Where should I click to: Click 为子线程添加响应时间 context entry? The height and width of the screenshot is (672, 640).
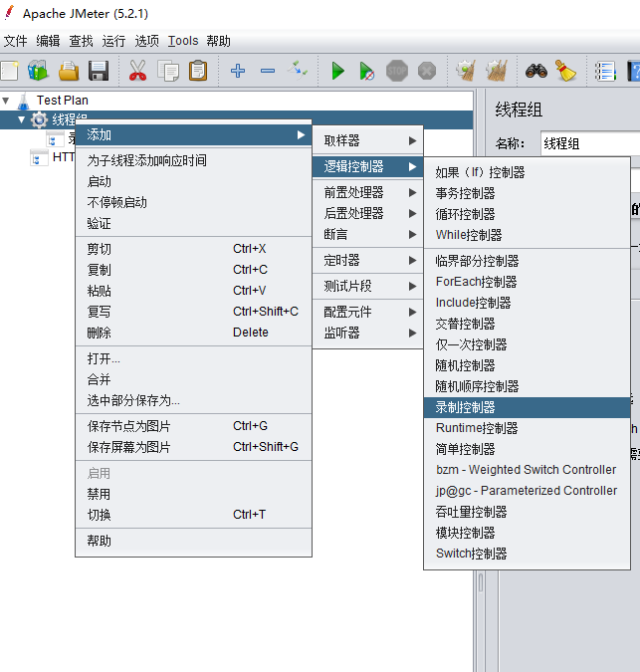click(193, 160)
